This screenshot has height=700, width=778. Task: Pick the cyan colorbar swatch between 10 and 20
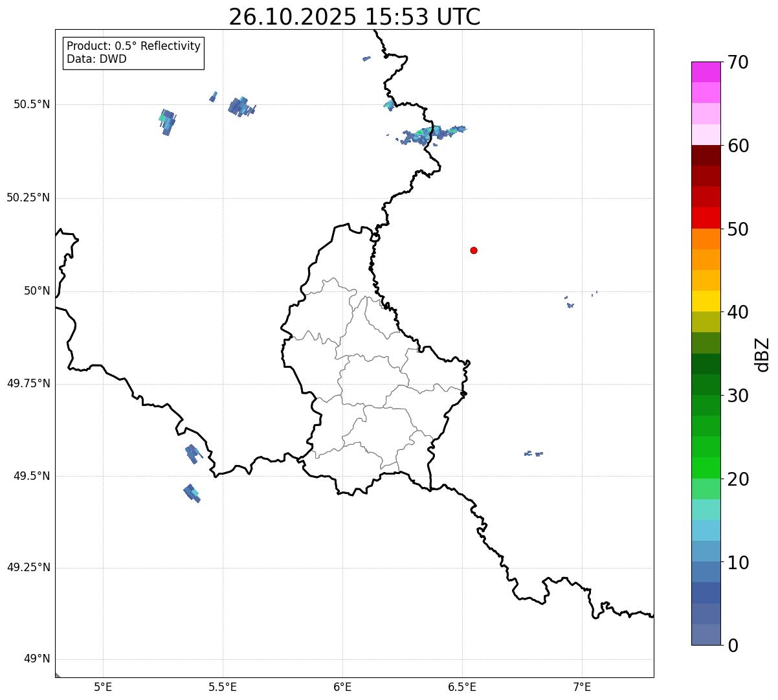pyautogui.click(x=706, y=530)
